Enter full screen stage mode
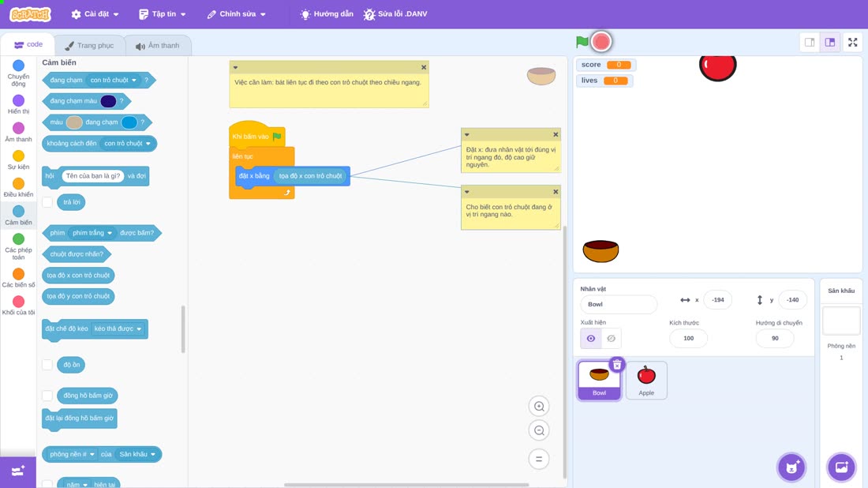868x488 pixels. (x=852, y=42)
